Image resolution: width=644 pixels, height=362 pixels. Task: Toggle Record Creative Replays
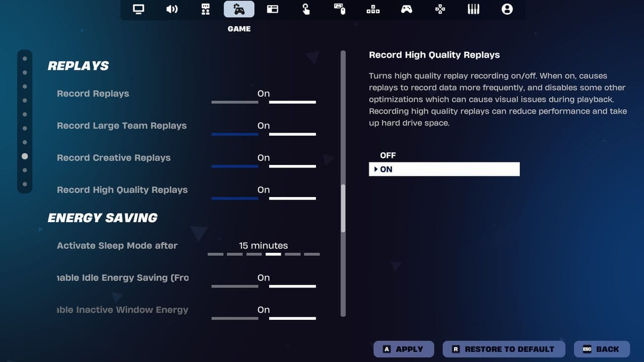264,160
